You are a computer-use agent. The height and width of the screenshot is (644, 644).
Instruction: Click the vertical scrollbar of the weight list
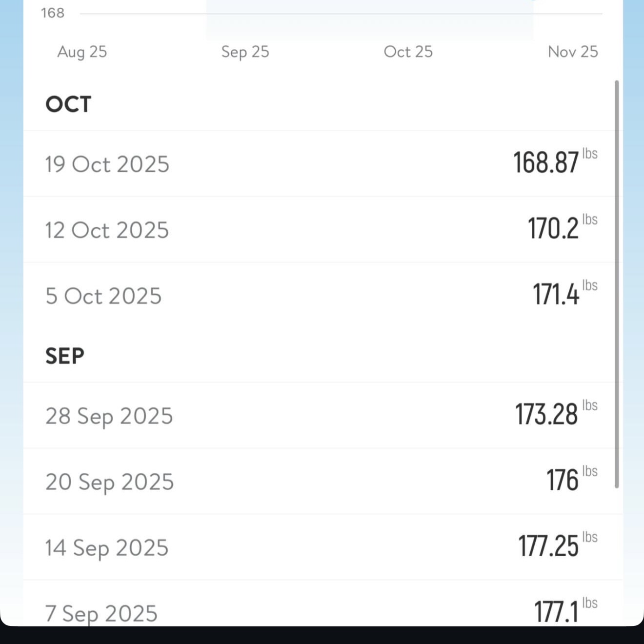[x=617, y=283]
